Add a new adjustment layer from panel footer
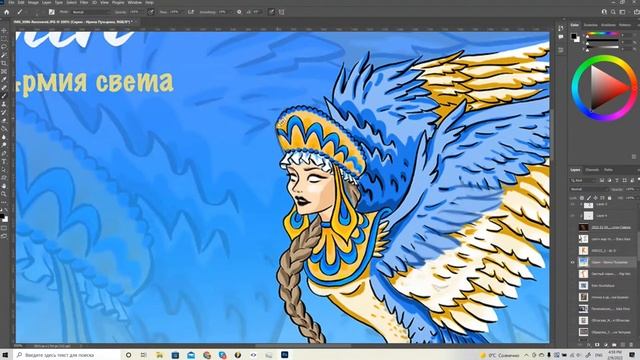The width and height of the screenshot is (640, 360). click(606, 345)
